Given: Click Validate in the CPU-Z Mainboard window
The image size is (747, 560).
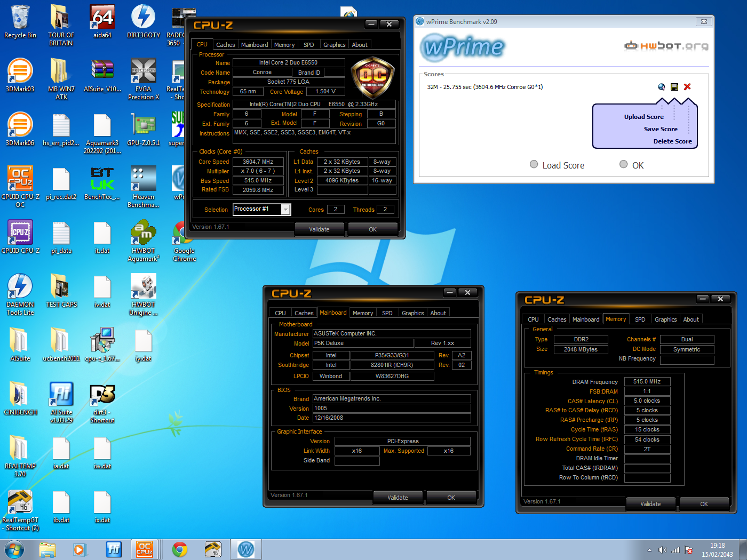Looking at the screenshot, I should tap(398, 498).
